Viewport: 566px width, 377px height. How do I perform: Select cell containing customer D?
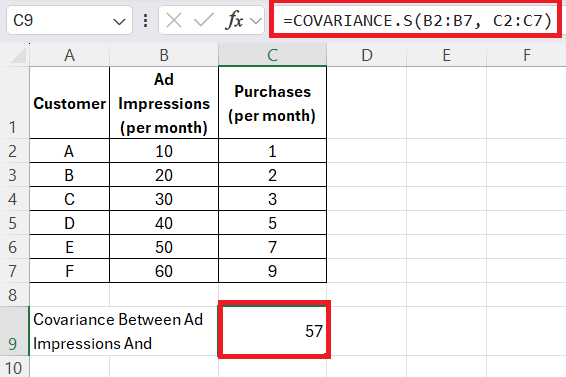69,223
